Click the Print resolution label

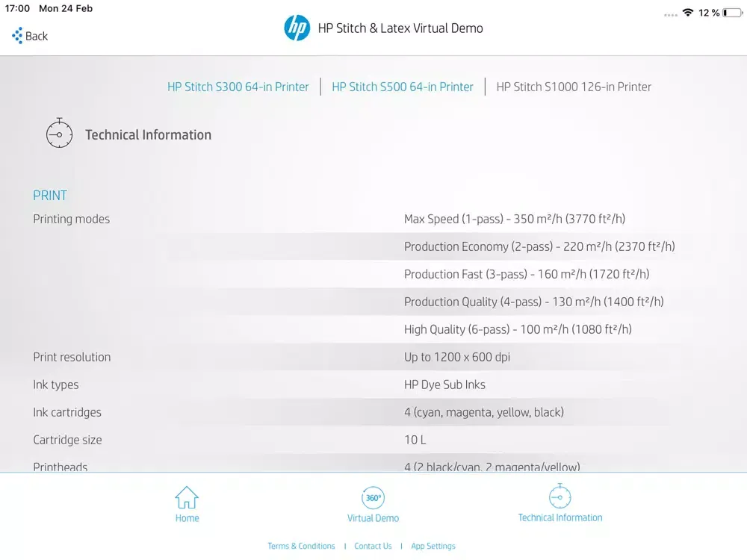72,357
